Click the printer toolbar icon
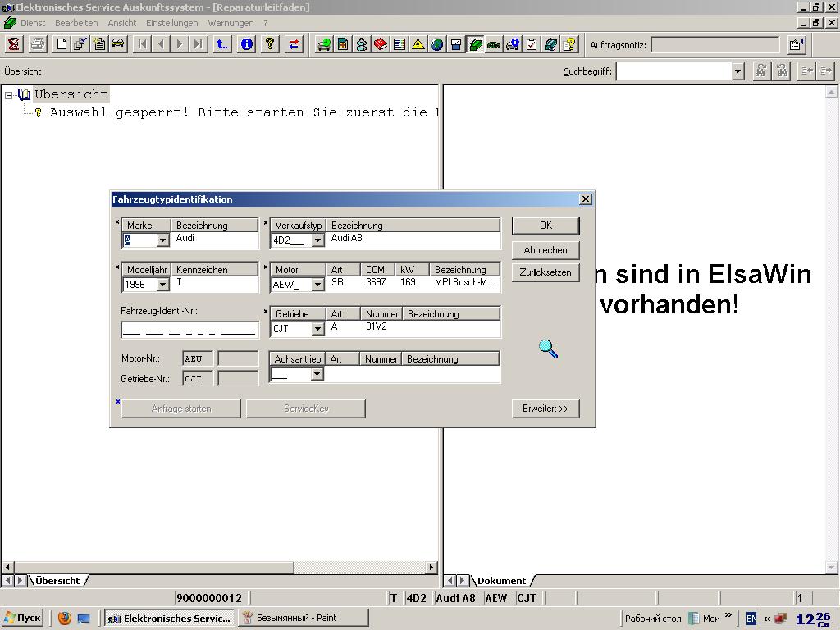840x630 pixels. click(38, 44)
